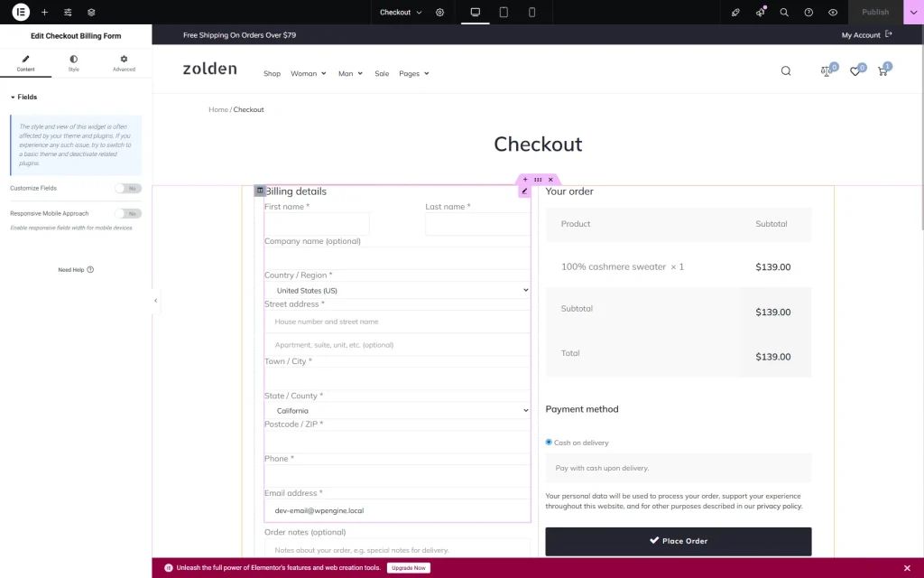The width and height of the screenshot is (924, 578).
Task: Click the Phone input field
Action: 397,476
